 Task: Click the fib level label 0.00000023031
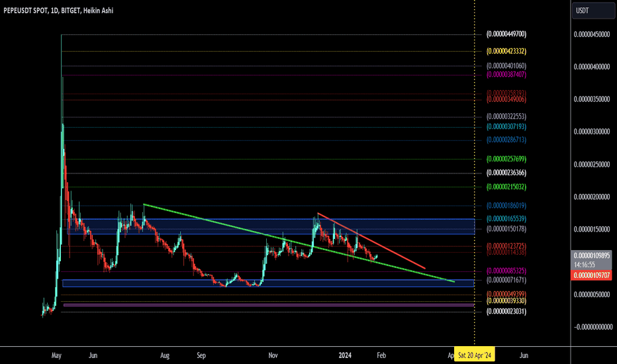pos(506,312)
